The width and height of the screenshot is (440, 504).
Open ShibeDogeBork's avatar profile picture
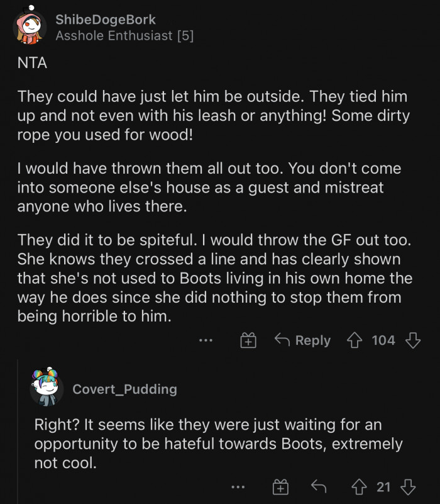[30, 28]
